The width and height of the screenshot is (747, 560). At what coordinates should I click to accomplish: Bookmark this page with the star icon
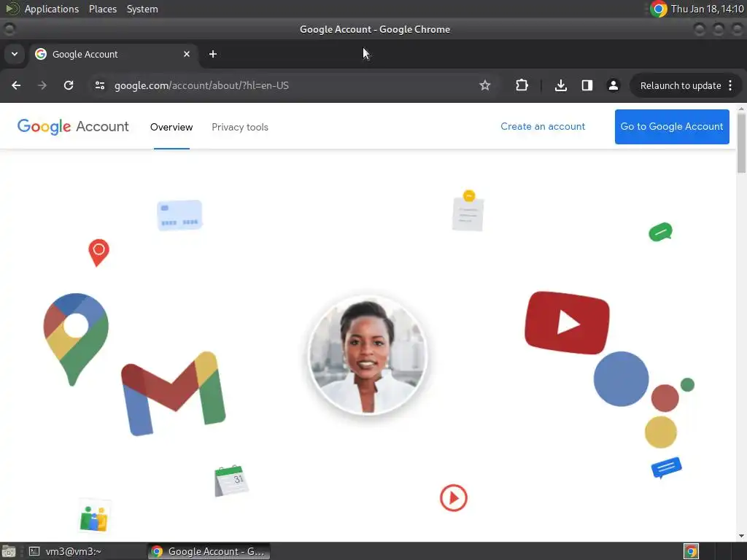click(x=484, y=85)
